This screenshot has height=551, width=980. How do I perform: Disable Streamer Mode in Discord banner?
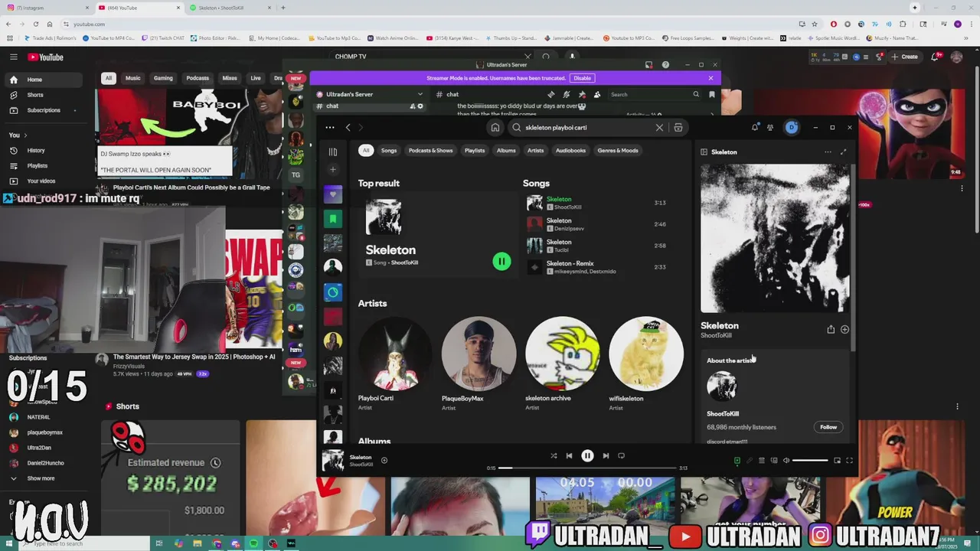point(583,78)
